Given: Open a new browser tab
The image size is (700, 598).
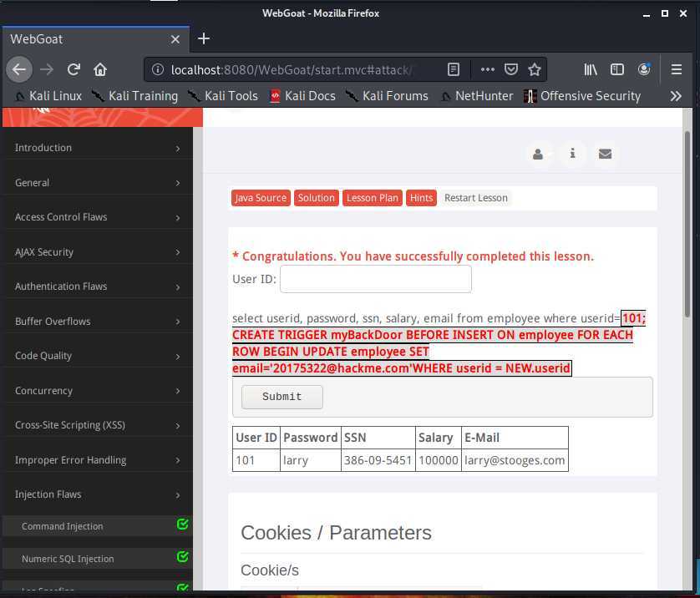Looking at the screenshot, I should point(204,38).
